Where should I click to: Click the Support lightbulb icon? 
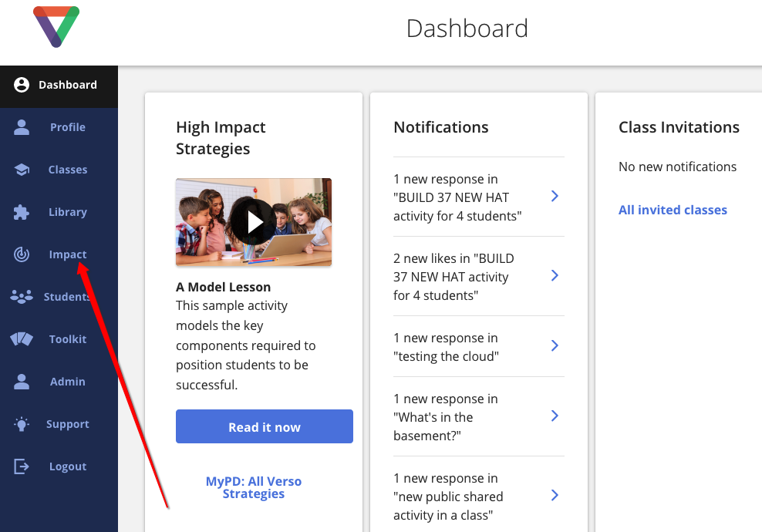tap(22, 424)
